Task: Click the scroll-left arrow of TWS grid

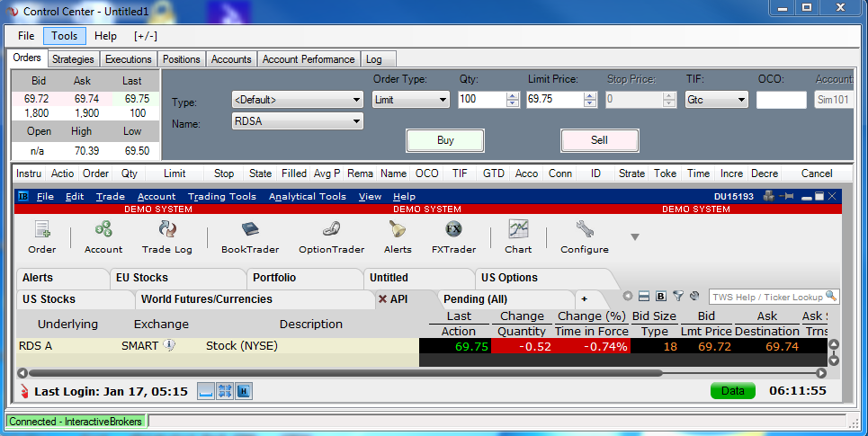Action: (22, 373)
